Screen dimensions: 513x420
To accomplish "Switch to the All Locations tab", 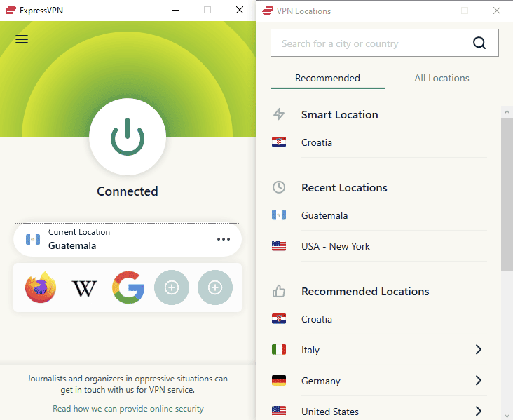I will point(442,79).
